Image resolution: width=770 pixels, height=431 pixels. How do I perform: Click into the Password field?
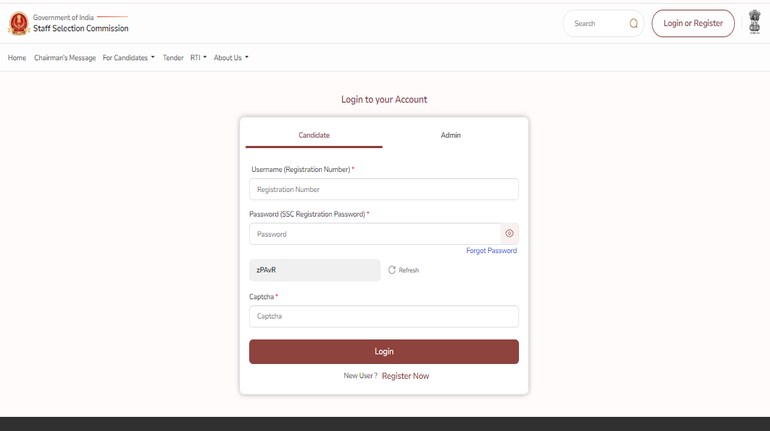coord(374,234)
